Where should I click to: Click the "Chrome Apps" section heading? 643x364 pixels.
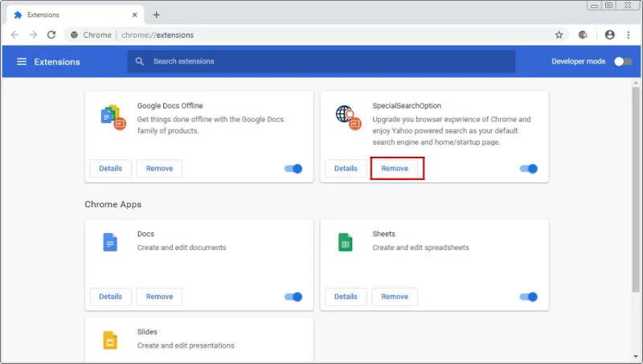(x=113, y=204)
